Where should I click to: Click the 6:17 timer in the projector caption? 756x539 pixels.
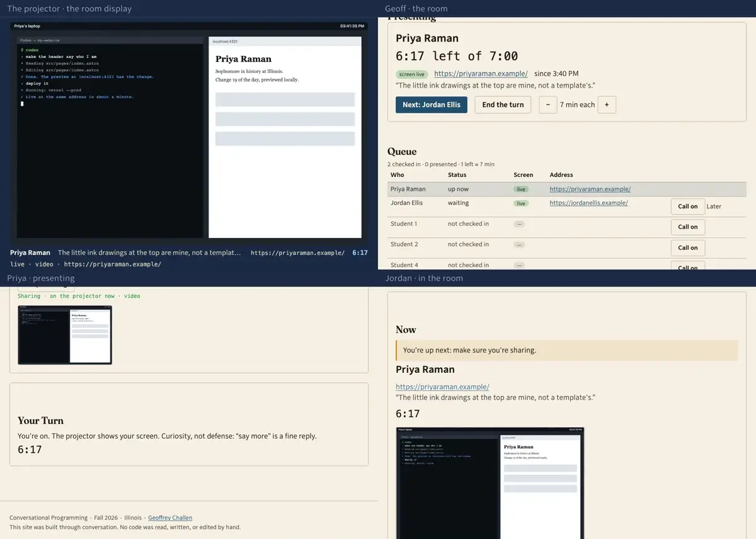pos(360,252)
